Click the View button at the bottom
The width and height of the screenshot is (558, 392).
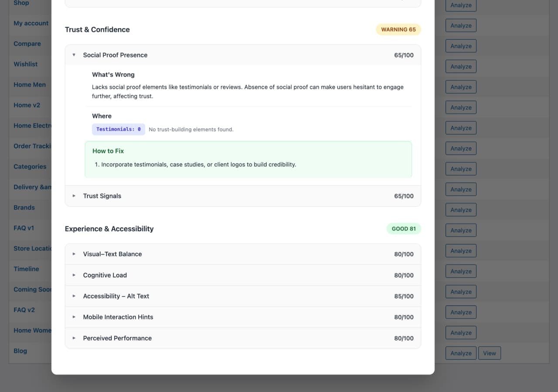point(489,353)
